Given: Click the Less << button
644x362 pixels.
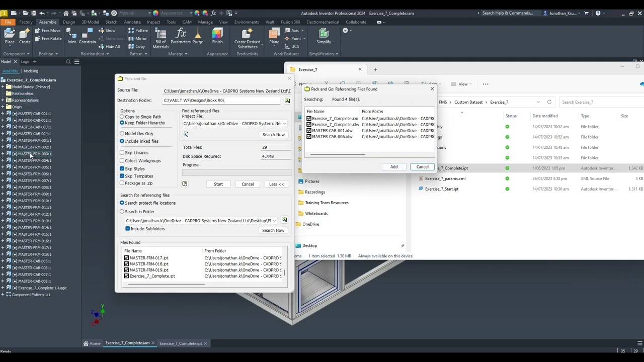Looking at the screenshot, I should 276,184.
